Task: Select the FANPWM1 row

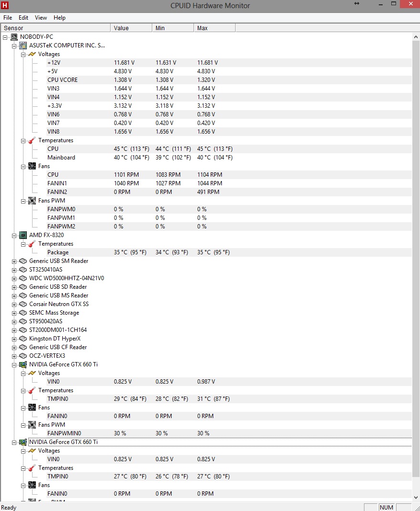Action: pyautogui.click(x=229, y=218)
